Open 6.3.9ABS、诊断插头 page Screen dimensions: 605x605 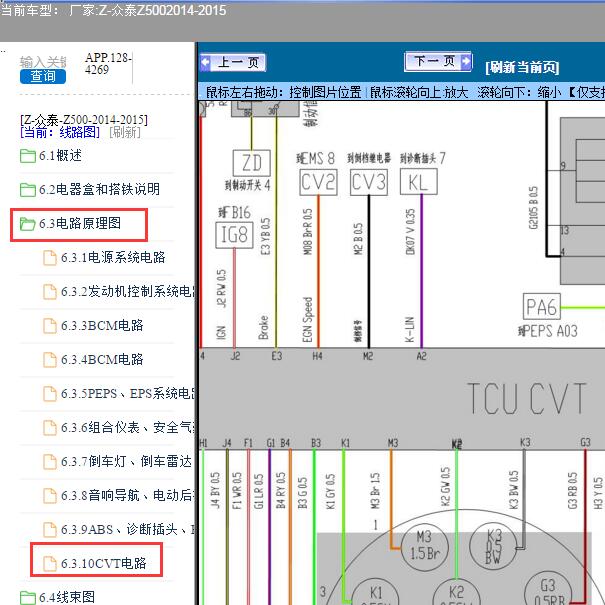[x=127, y=529]
